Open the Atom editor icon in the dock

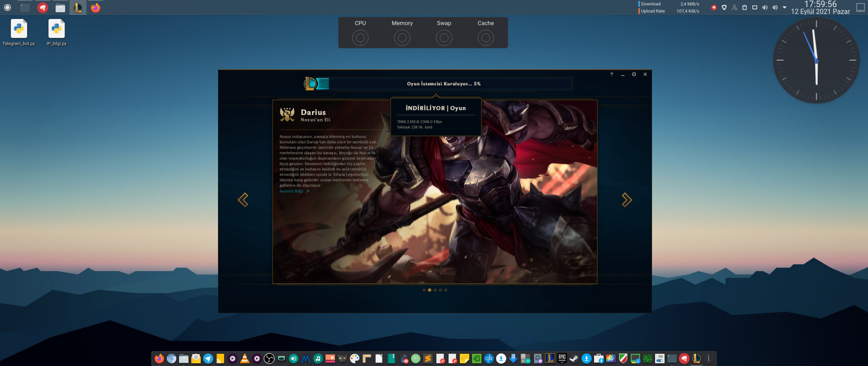tap(415, 359)
